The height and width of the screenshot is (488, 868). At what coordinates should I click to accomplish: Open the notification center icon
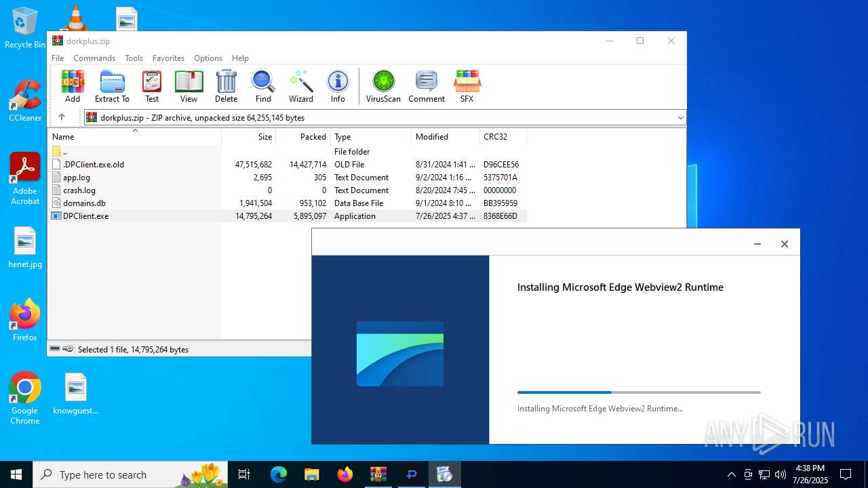pos(846,474)
